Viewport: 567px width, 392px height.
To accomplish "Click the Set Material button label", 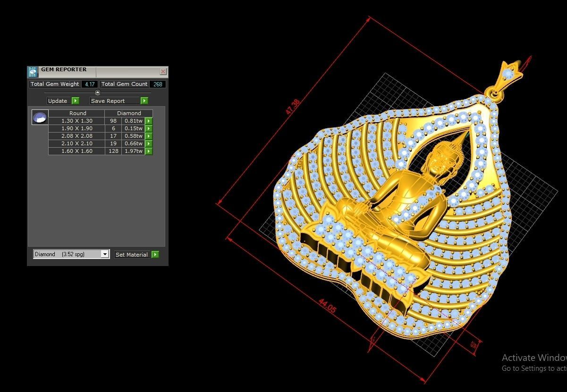I will click(132, 254).
